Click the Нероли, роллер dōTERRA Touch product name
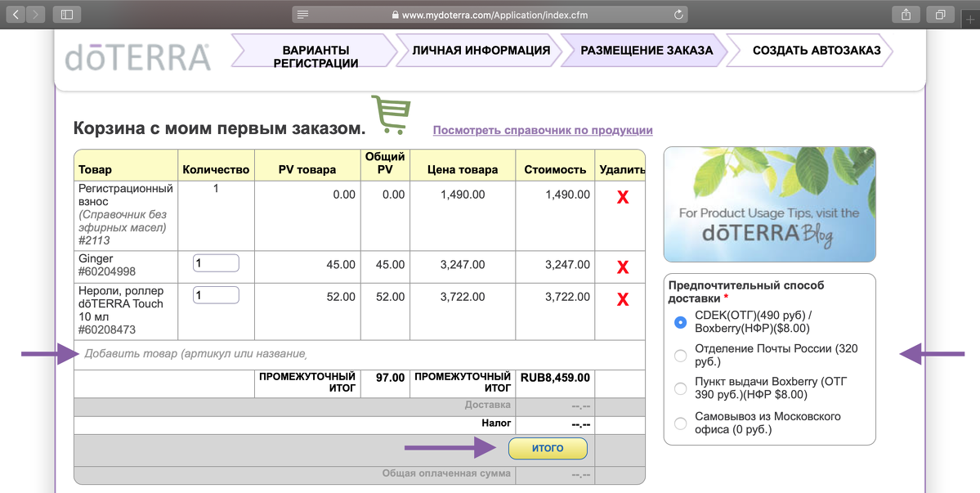This screenshot has height=493, width=980. click(x=121, y=310)
